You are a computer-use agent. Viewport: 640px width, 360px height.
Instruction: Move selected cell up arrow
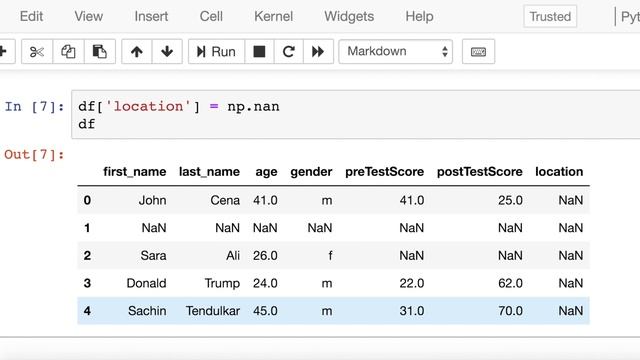137,52
